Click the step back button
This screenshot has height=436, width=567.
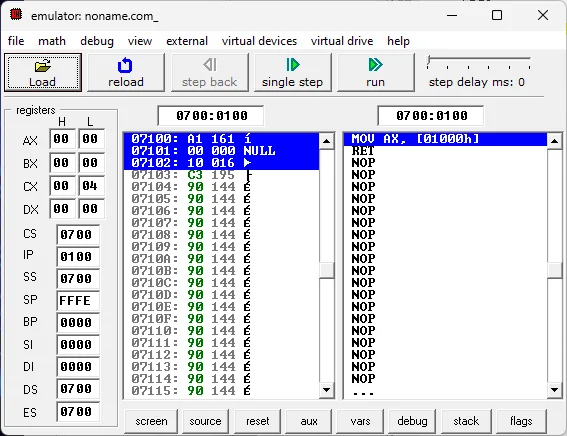[210, 73]
